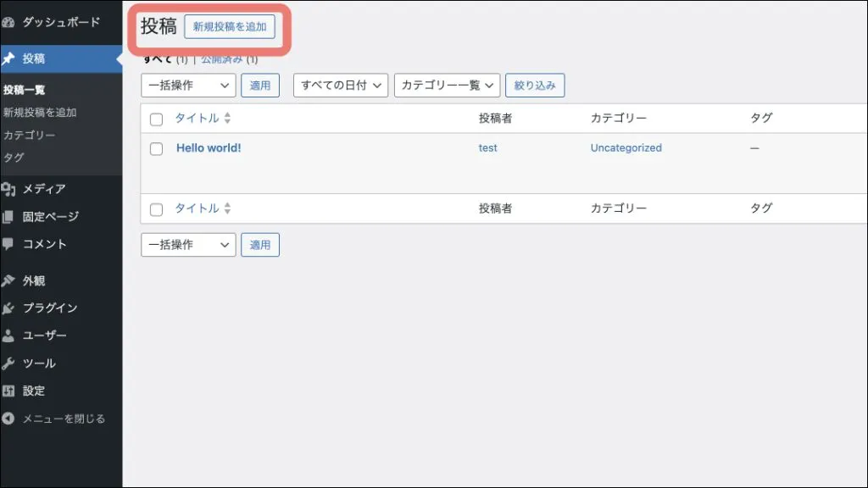
Task: Click the Dashboard gauge icon in sidebar
Action: pyautogui.click(x=8, y=23)
